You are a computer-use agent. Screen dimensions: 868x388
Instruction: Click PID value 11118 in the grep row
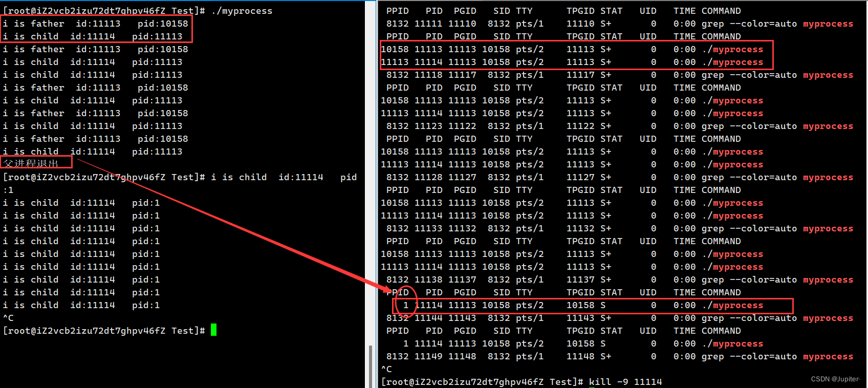pos(428,75)
